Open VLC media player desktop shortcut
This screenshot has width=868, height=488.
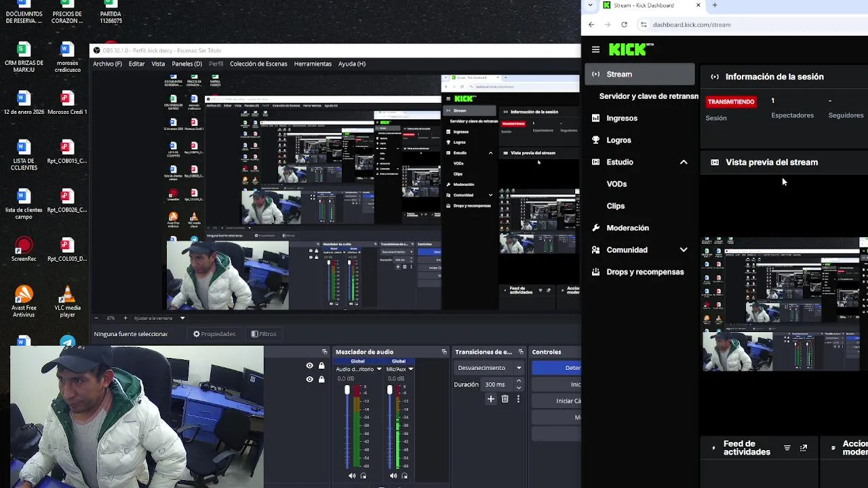[66, 301]
